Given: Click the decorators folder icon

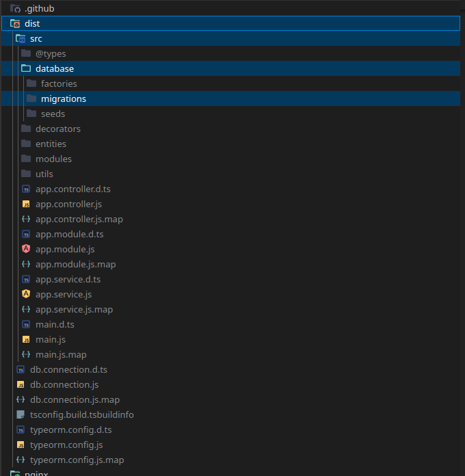Looking at the screenshot, I should coord(26,129).
